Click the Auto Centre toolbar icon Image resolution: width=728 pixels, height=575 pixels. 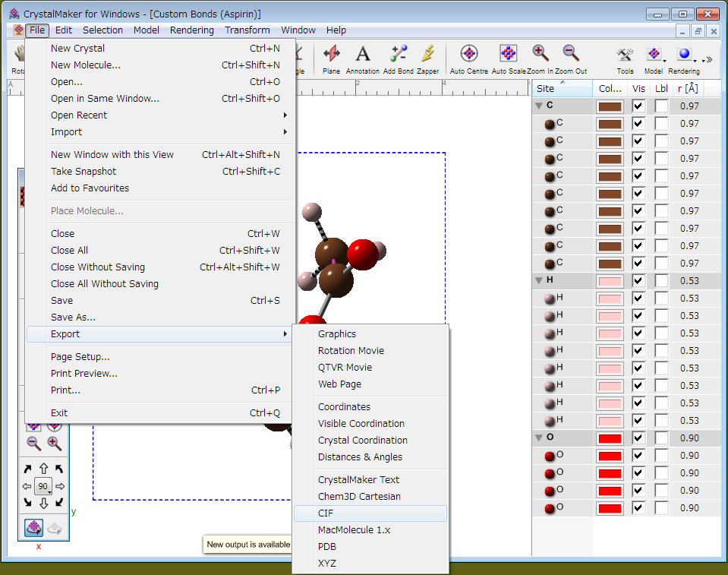click(x=469, y=58)
